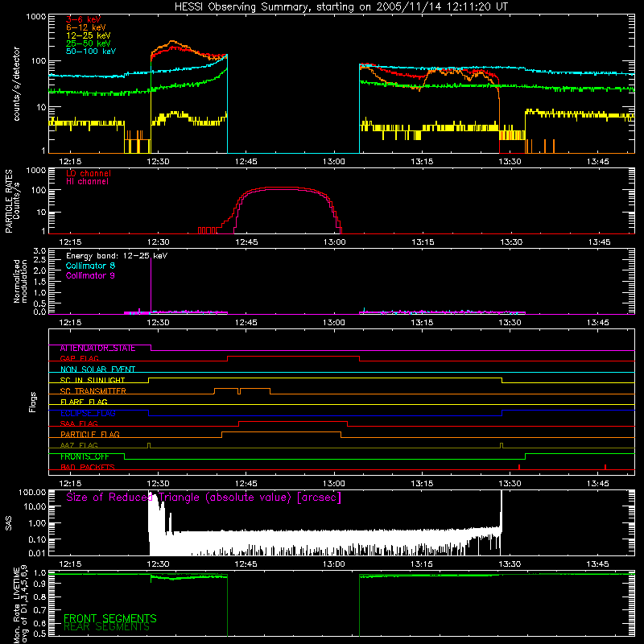Screen dimensions: 644x644
Task: Select the 3-6 keV legend label
Action: click(x=83, y=19)
